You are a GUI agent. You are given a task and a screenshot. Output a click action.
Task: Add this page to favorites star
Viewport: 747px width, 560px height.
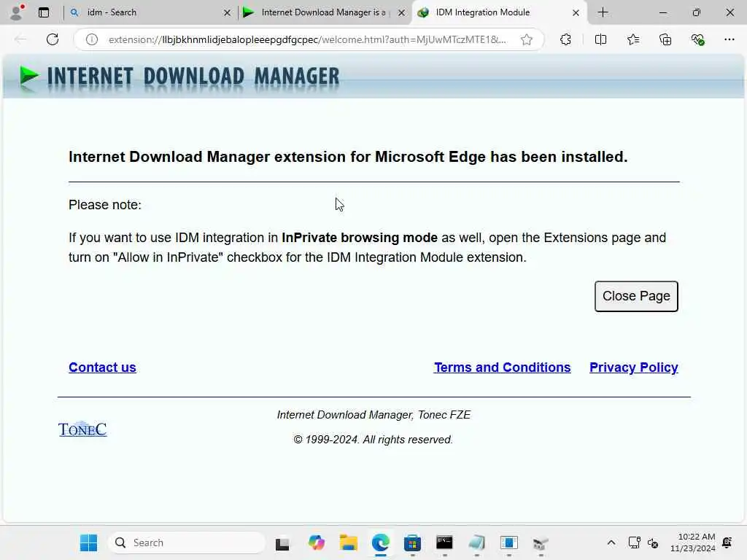527,39
